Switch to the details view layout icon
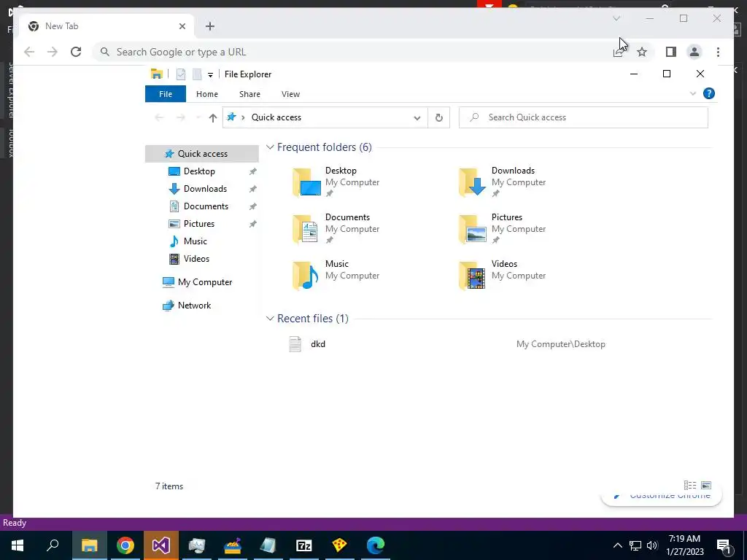This screenshot has width=747, height=560. click(690, 485)
